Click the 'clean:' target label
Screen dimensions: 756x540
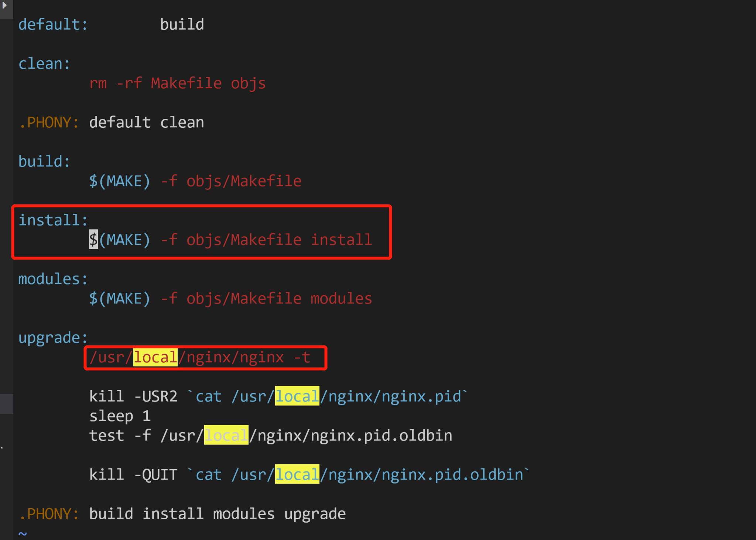coord(44,64)
